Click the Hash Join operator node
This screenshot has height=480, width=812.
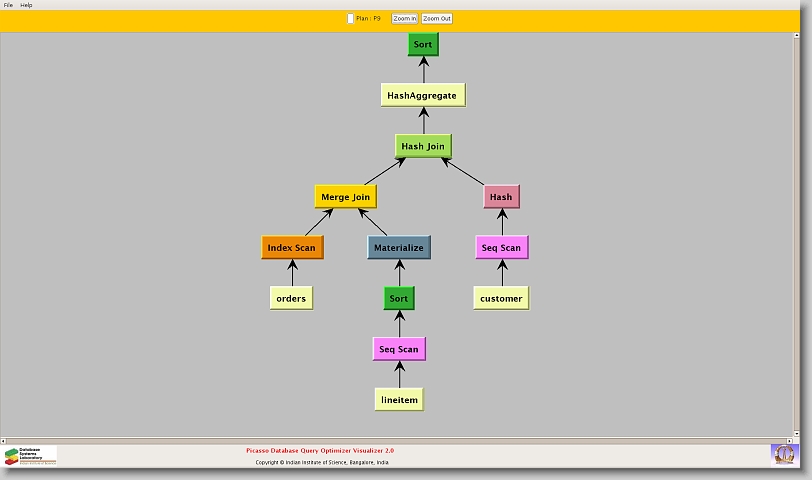click(423, 146)
